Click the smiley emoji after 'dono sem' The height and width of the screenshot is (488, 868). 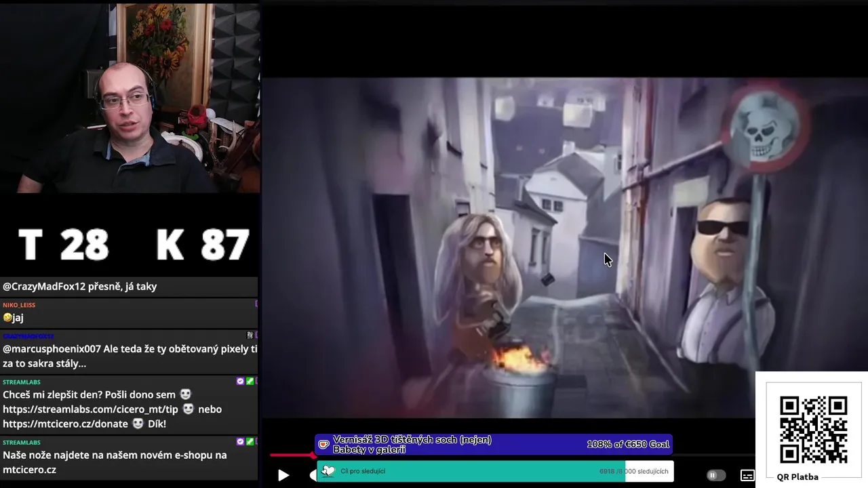(x=185, y=394)
